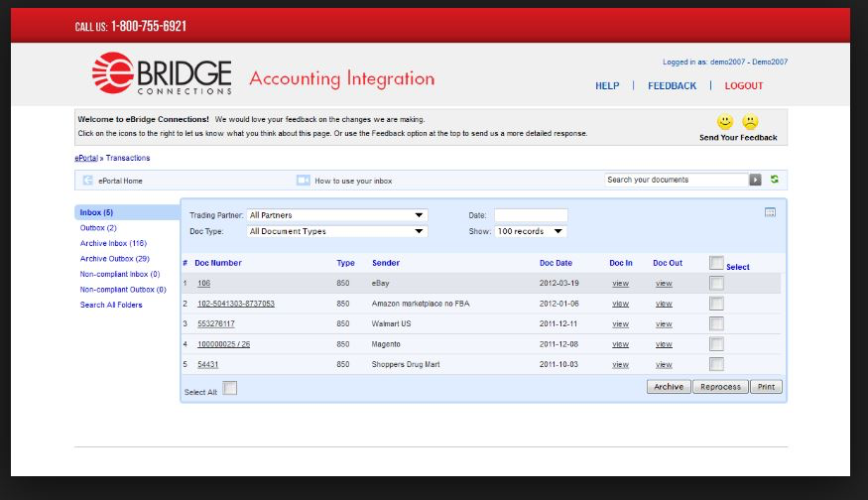This screenshot has height=500, width=868.
Task: Check the box for Walmart US row
Action: [716, 324]
